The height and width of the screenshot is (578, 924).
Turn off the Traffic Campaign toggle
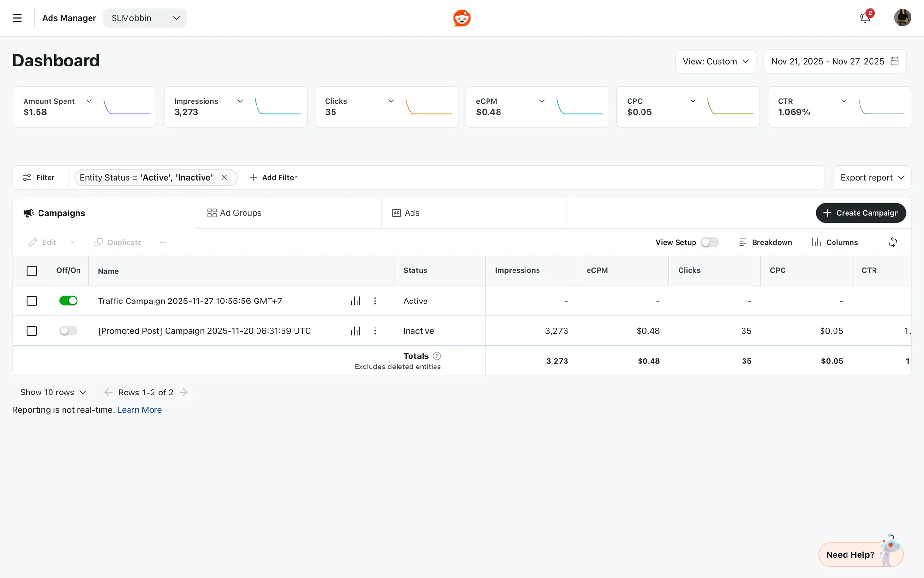(68, 301)
